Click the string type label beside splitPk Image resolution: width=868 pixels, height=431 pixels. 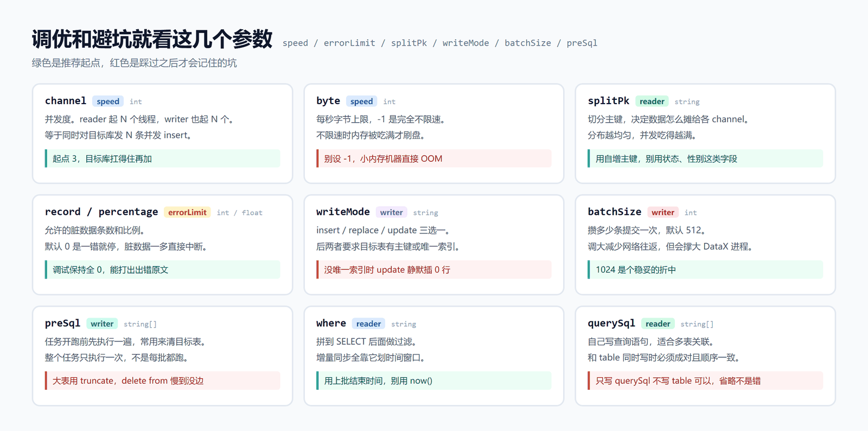coord(687,102)
